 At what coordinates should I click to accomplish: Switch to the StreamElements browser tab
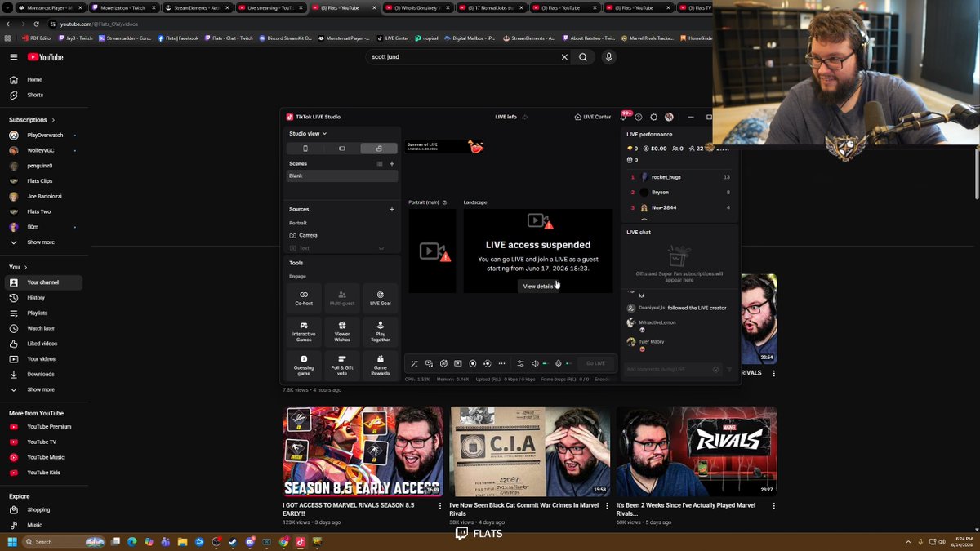(x=198, y=7)
